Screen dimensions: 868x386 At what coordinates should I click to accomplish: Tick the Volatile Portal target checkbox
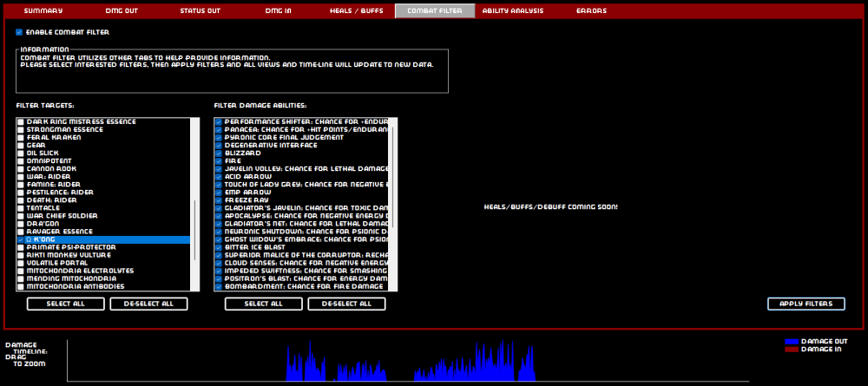pyautogui.click(x=20, y=263)
